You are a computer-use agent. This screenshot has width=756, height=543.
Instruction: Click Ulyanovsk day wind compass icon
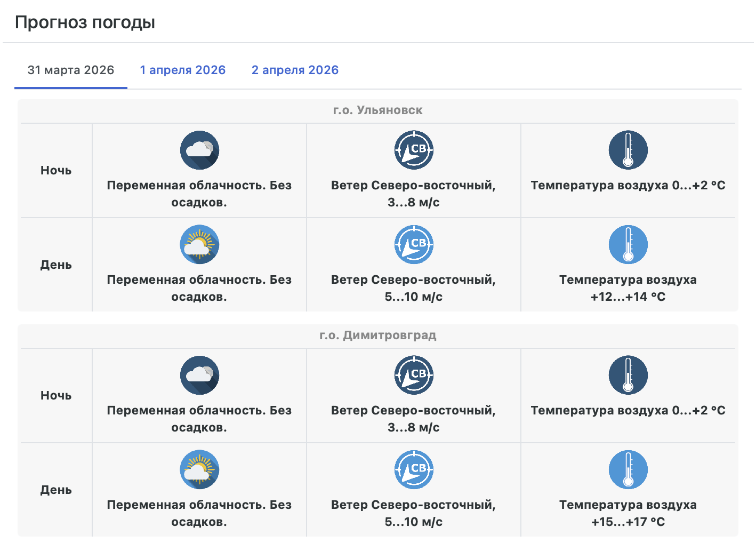[x=414, y=245]
